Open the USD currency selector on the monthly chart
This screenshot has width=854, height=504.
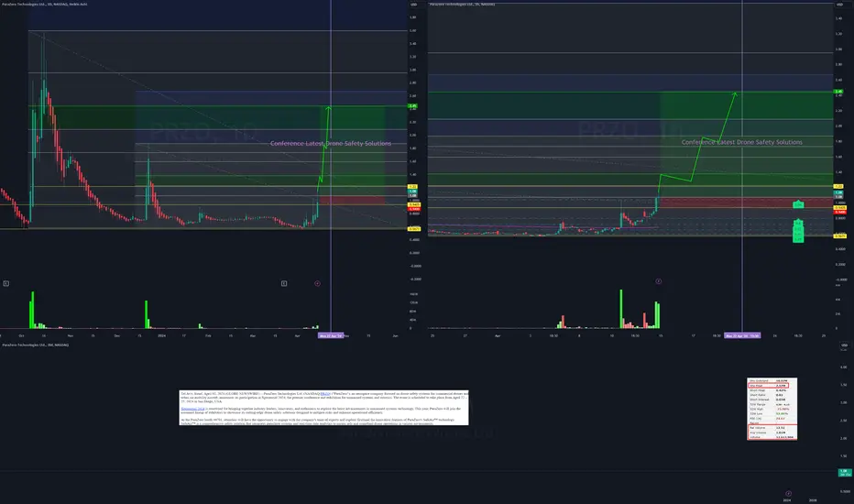pyautogui.click(x=844, y=345)
